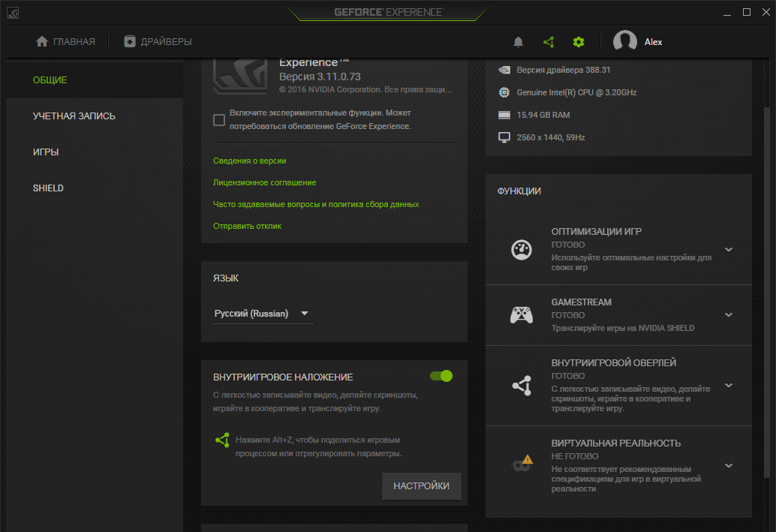Go to the ДРАЙВЕРЫ tab
The width and height of the screenshot is (776, 532).
[158, 41]
